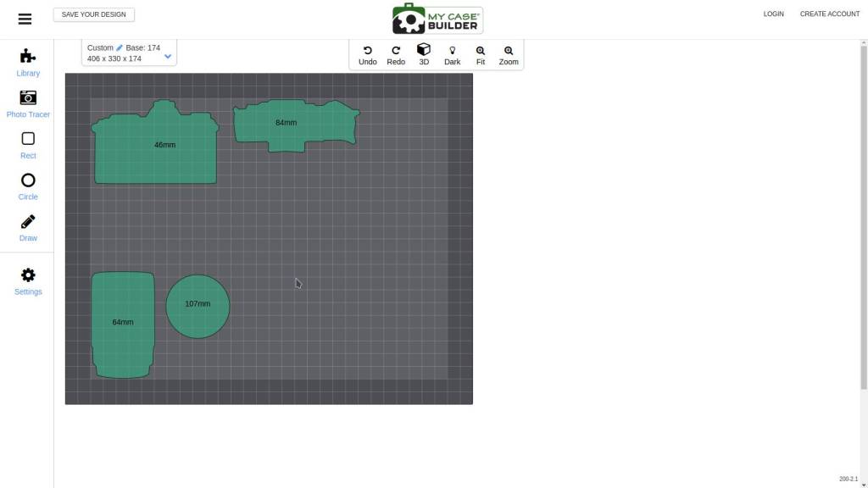Fit the design to view
Screen dimensions: 868x488
(x=481, y=55)
